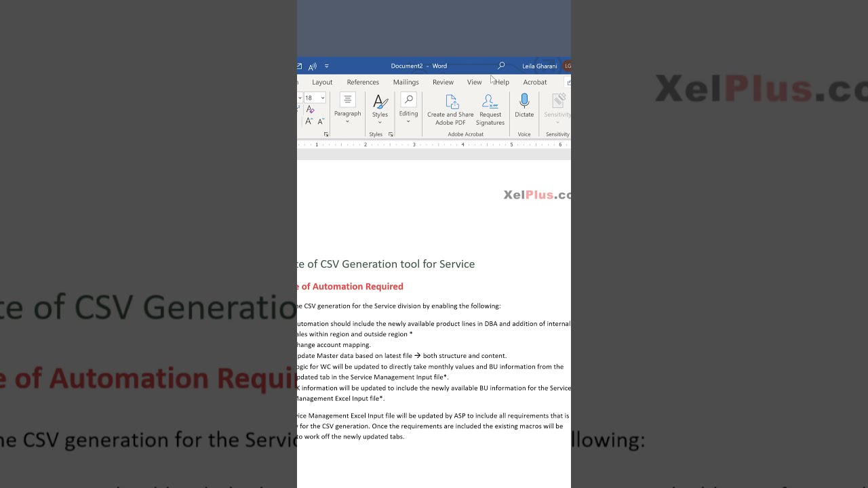Viewport: 868px width, 488px height.
Task: Click the search magnifier in Word title bar
Action: click(x=501, y=66)
